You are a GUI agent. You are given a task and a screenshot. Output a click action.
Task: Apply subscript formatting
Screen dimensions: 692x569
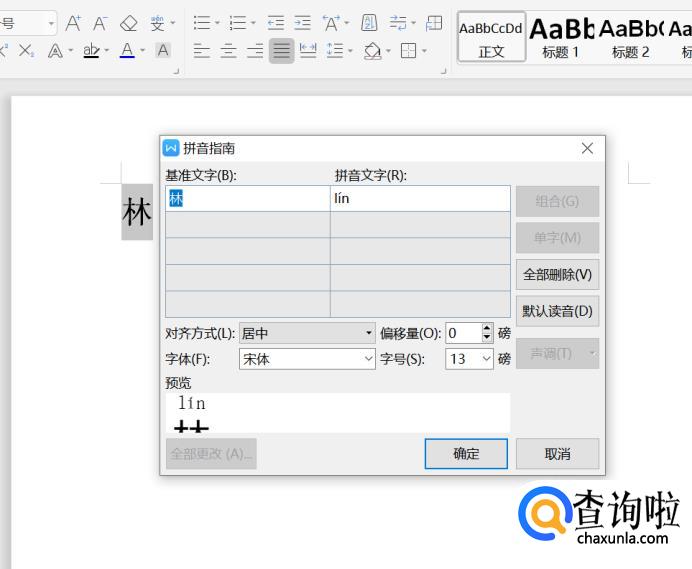pos(26,51)
